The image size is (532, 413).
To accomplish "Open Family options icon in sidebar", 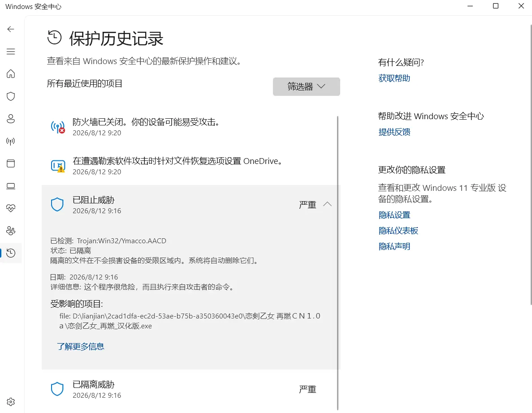I will pyautogui.click(x=10, y=231).
